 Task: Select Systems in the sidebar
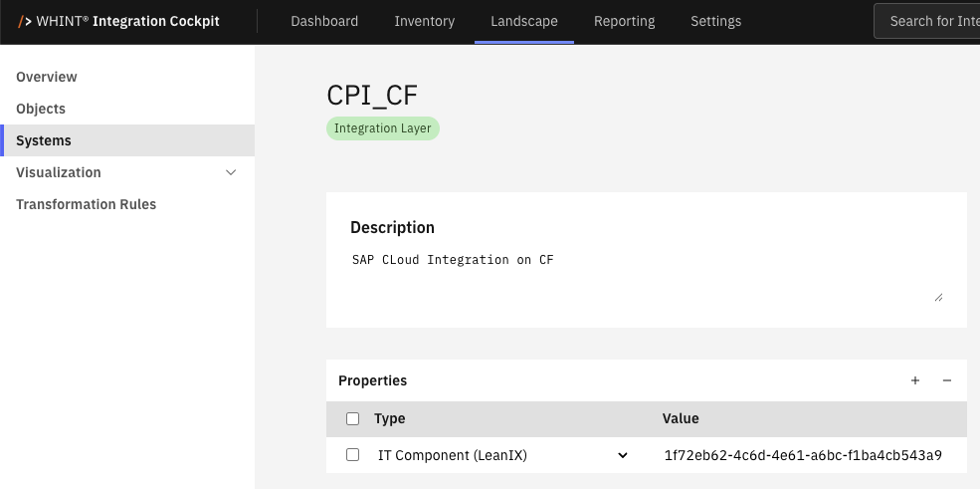[44, 140]
